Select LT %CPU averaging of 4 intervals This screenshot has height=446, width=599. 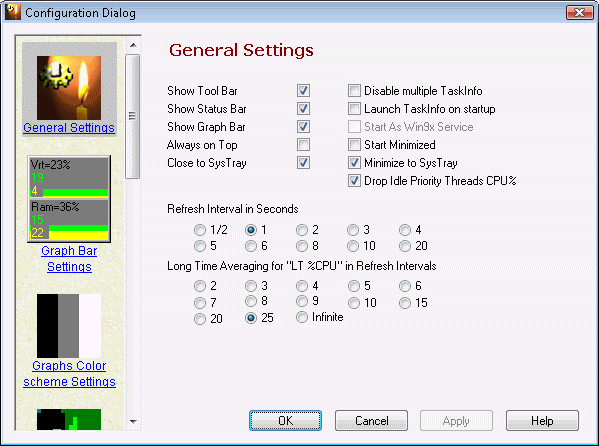tap(302, 286)
